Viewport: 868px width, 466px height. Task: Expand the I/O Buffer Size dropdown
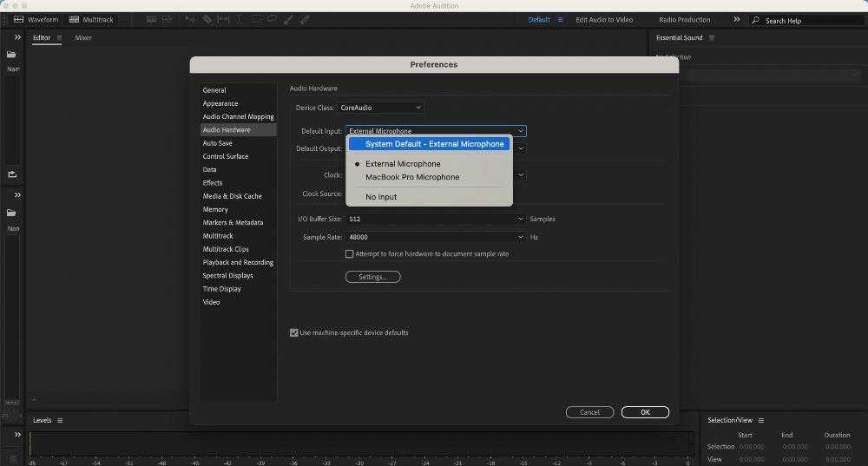(x=436, y=220)
